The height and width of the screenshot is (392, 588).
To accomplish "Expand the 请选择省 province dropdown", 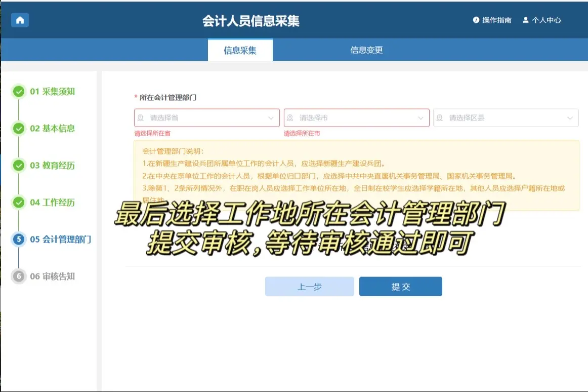I will [x=206, y=118].
